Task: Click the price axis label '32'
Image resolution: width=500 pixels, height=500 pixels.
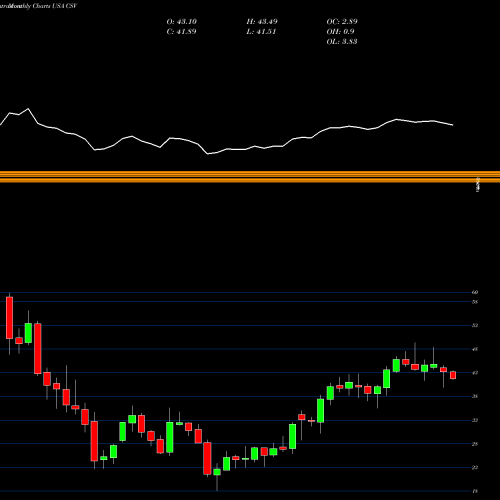Action: click(x=475, y=420)
